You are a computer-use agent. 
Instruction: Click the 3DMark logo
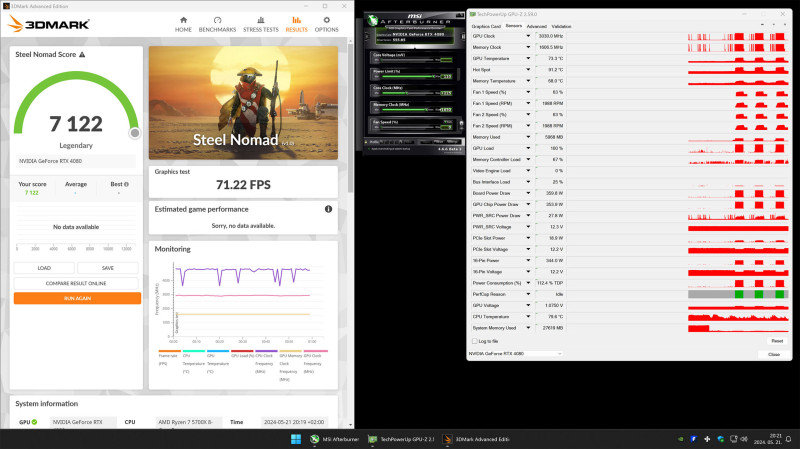pyautogui.click(x=49, y=23)
